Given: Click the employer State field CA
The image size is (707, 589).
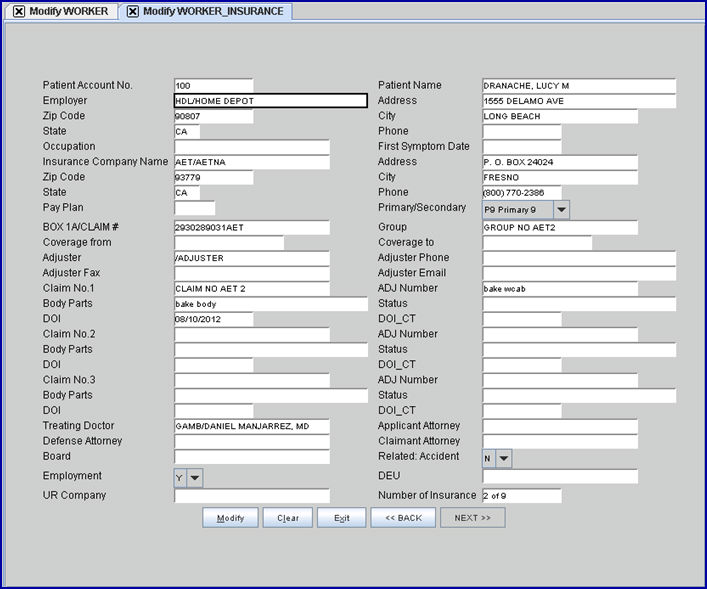Looking at the screenshot, I should [x=187, y=132].
